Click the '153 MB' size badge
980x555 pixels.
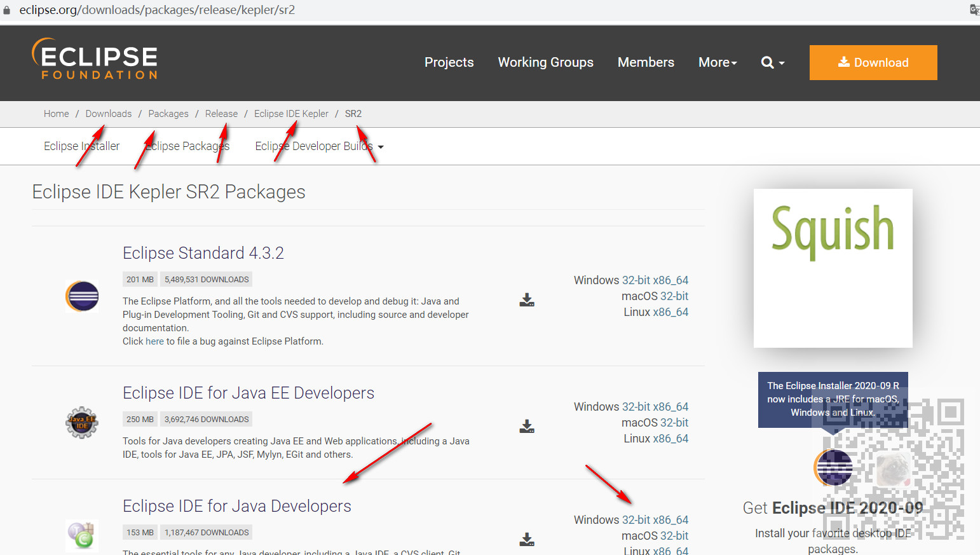pyautogui.click(x=140, y=532)
